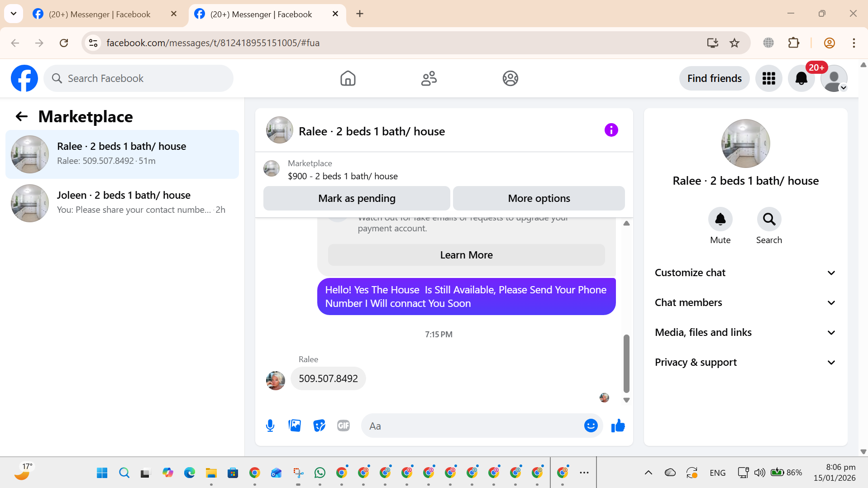The width and height of the screenshot is (868, 488).
Task: Open the Facebook logo home link
Action: point(24,78)
